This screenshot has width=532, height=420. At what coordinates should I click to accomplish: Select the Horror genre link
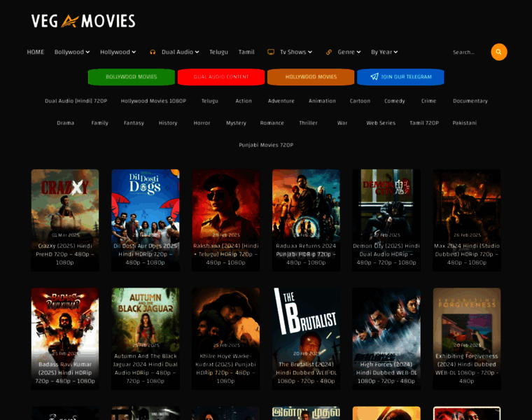coord(202,123)
